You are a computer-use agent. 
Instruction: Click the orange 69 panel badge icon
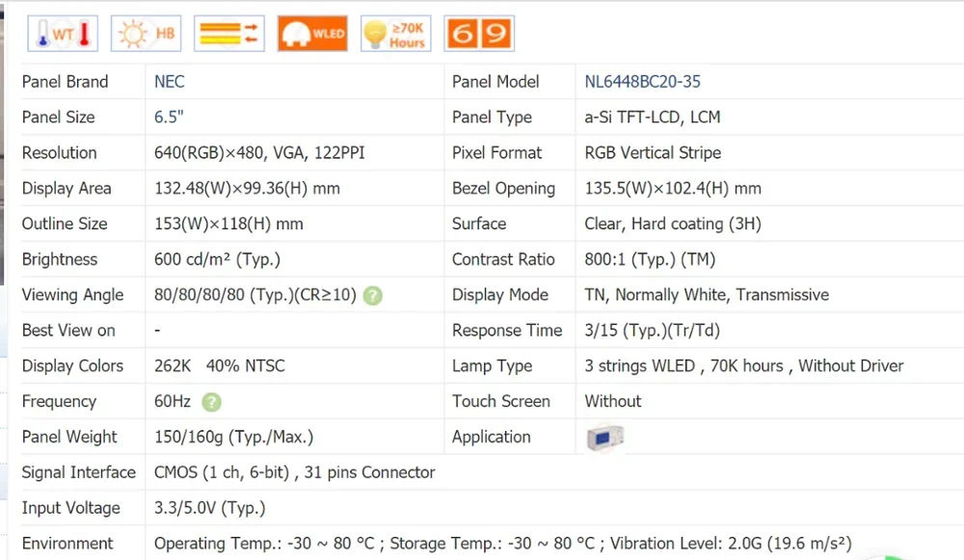click(x=478, y=32)
